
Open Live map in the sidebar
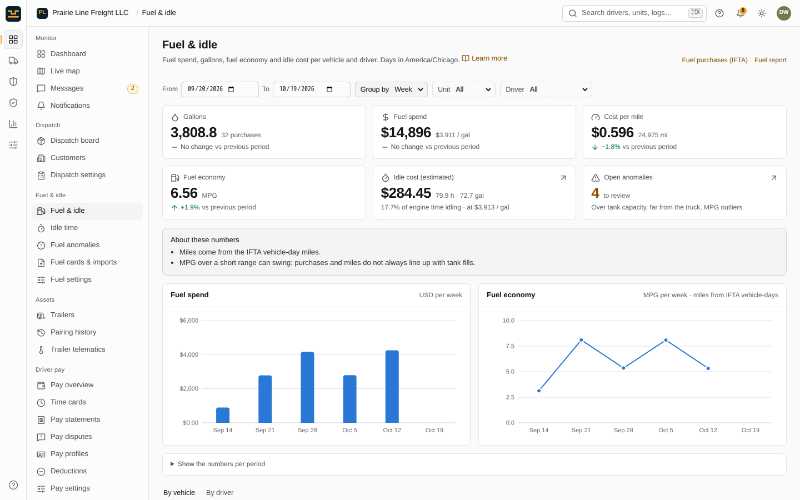point(88,71)
